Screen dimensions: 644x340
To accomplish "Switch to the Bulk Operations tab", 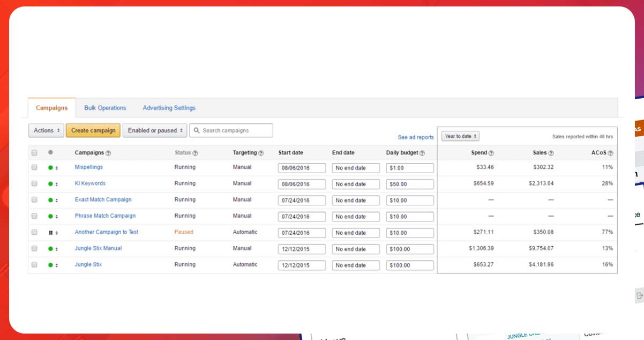I will pos(105,108).
